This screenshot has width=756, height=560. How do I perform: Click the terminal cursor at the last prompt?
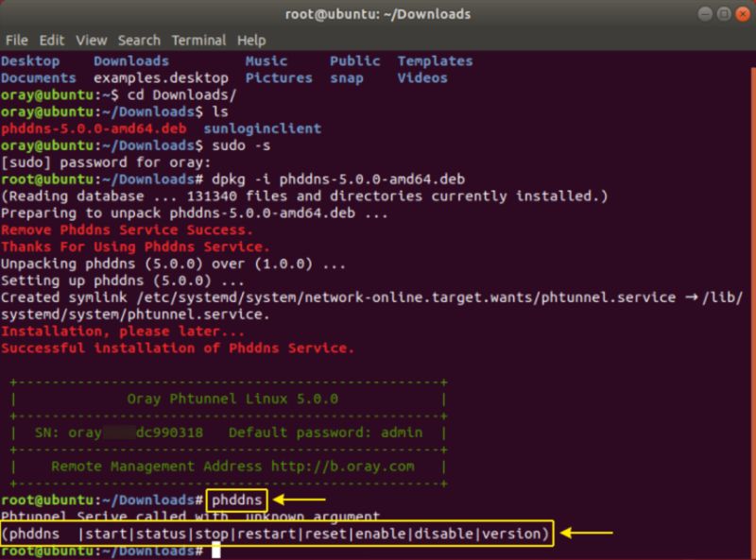coord(216,551)
